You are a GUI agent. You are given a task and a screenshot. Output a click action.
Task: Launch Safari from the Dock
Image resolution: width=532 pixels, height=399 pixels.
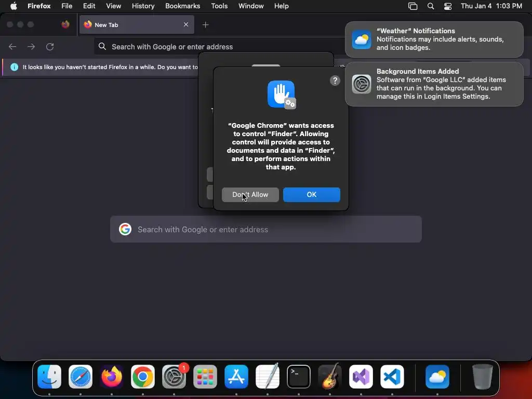[x=81, y=377]
